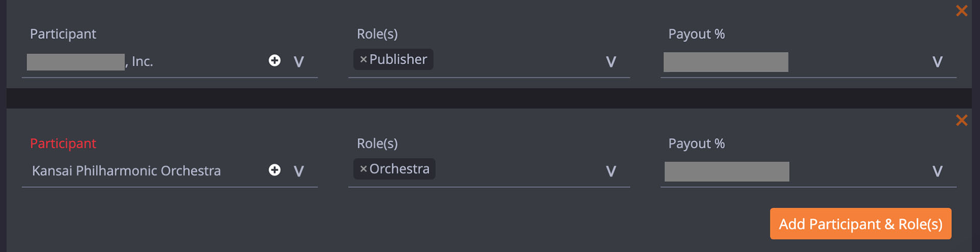Expand the Payout % dropdown in Publisher row
The height and width of the screenshot is (252, 980).
(x=937, y=62)
